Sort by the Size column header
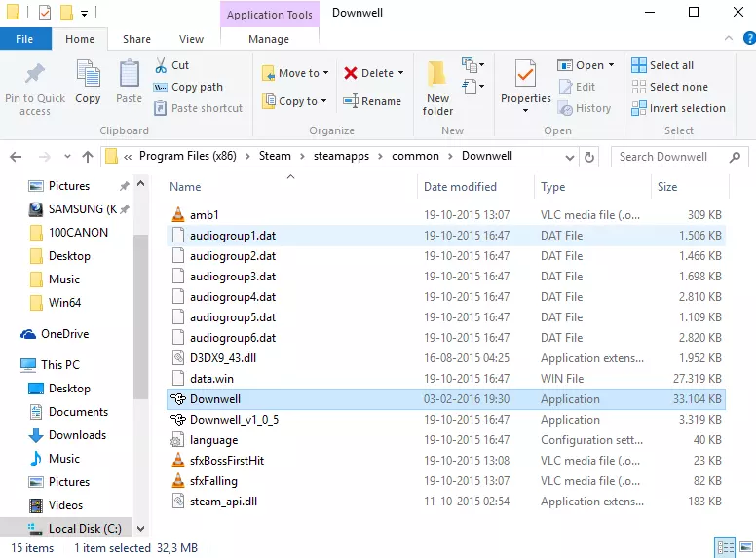 click(x=691, y=187)
